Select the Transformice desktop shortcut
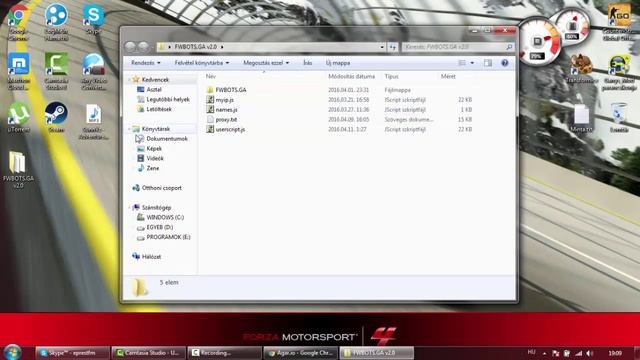 (581, 69)
